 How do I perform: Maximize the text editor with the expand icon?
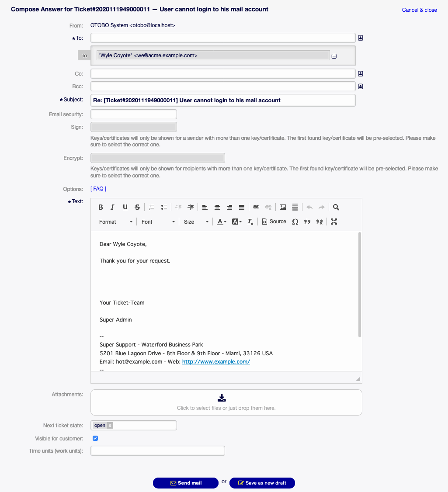tap(333, 222)
